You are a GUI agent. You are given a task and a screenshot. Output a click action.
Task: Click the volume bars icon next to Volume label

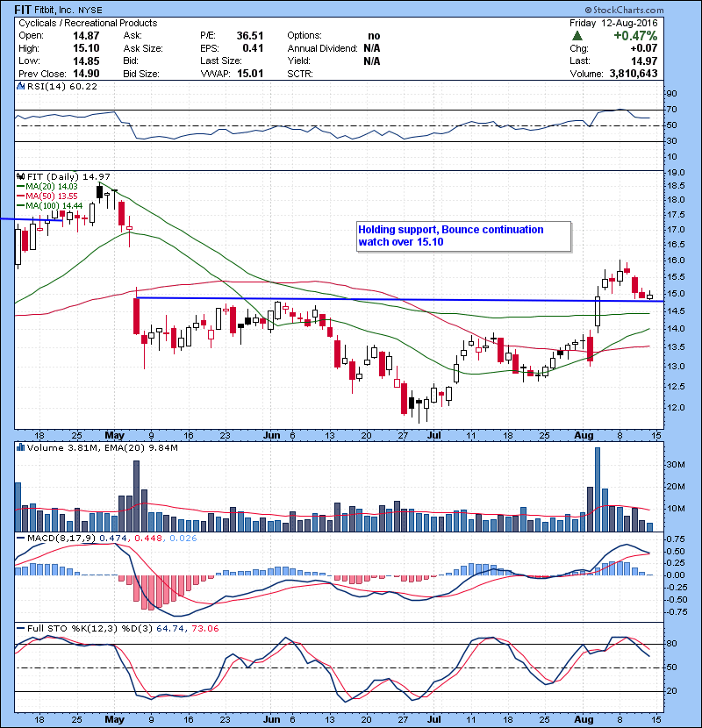20,447
